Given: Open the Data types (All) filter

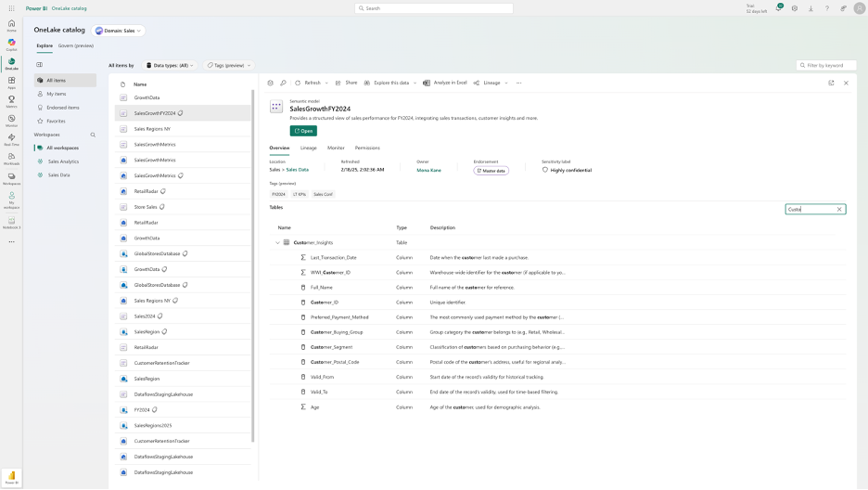Looking at the screenshot, I should pyautogui.click(x=170, y=65).
